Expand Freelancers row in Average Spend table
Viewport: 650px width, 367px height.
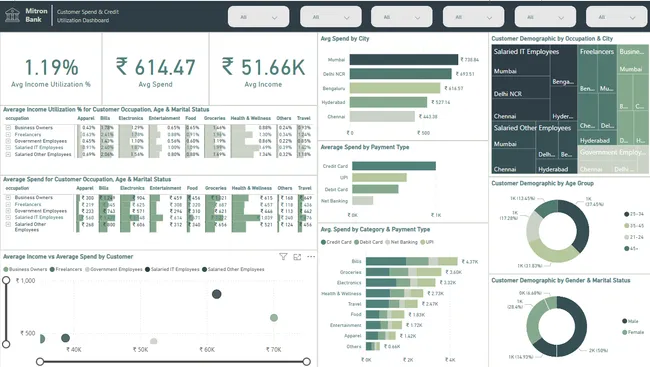[x=8, y=204]
